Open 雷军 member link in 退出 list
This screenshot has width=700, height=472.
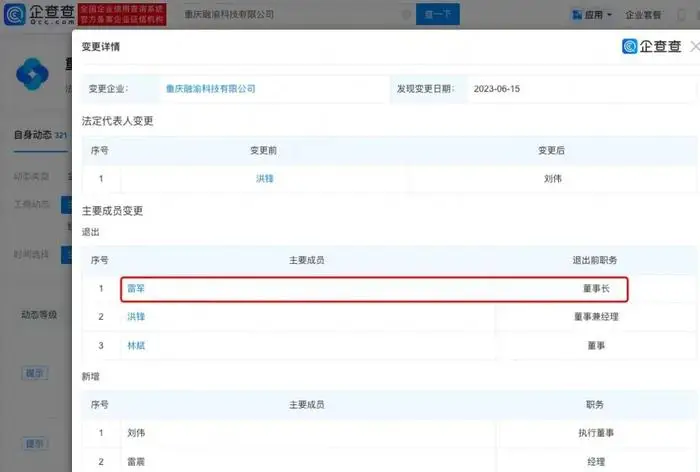136,288
